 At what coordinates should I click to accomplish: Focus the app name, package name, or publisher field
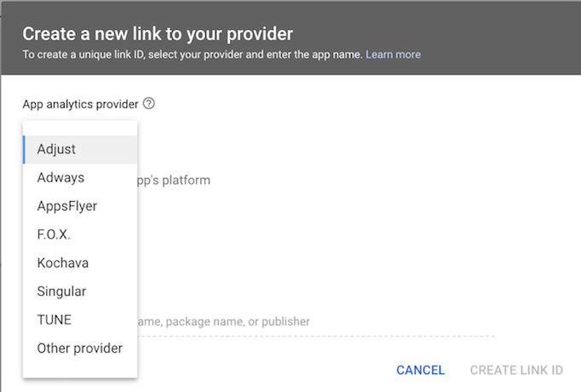coord(316,321)
